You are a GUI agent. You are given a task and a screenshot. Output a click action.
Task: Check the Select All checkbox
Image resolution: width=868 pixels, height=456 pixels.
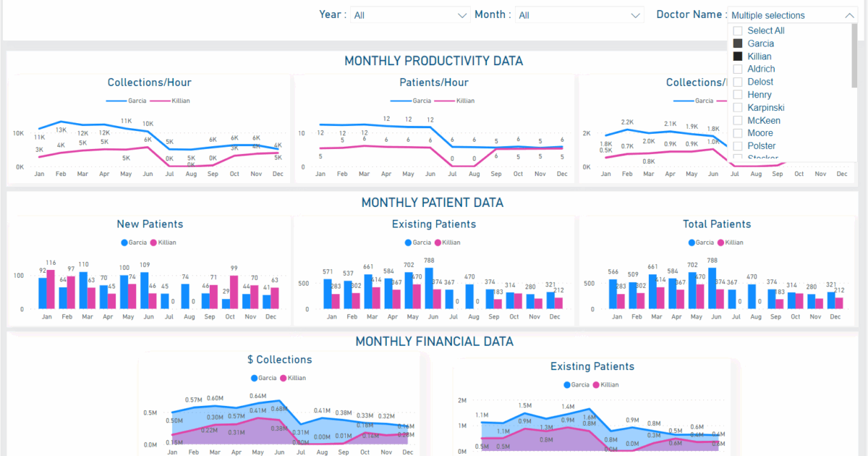738,31
